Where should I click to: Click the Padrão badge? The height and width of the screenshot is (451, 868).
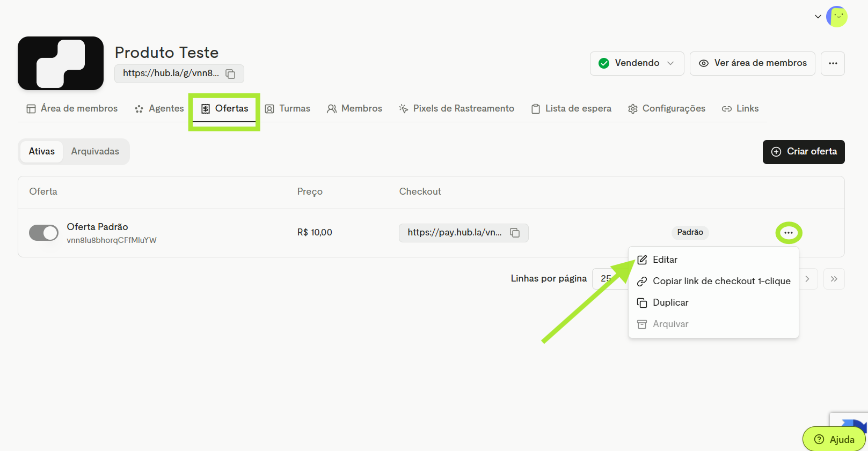click(x=690, y=232)
